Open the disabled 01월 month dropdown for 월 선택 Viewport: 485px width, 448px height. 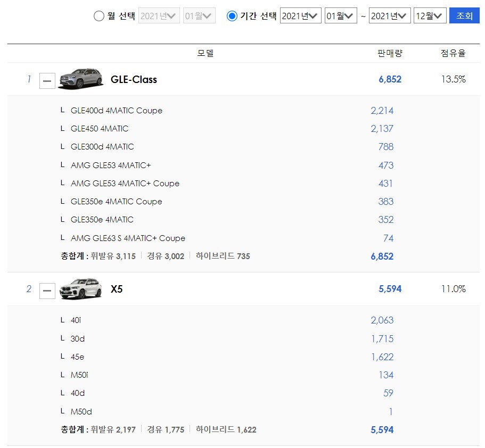click(x=199, y=16)
